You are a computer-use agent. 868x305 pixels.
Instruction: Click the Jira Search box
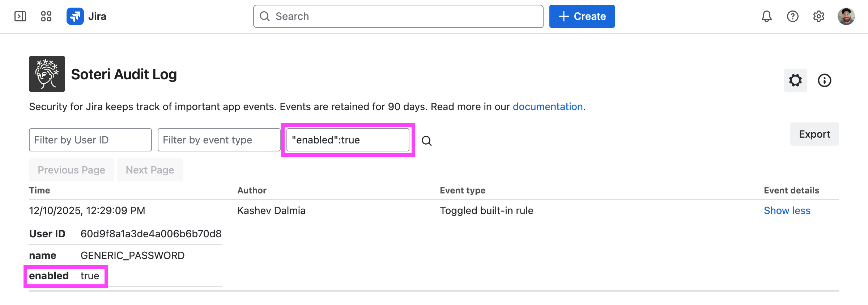[398, 16]
